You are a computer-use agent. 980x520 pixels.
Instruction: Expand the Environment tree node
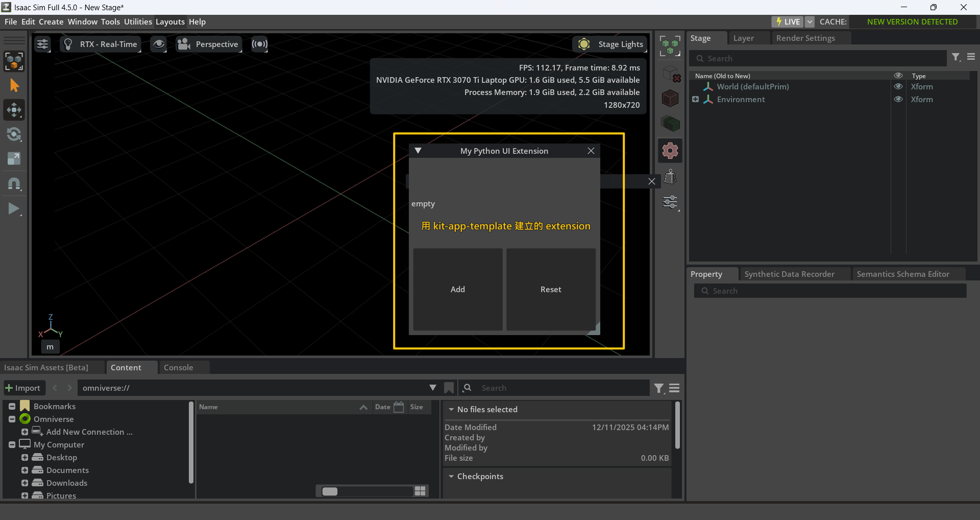[x=695, y=100]
